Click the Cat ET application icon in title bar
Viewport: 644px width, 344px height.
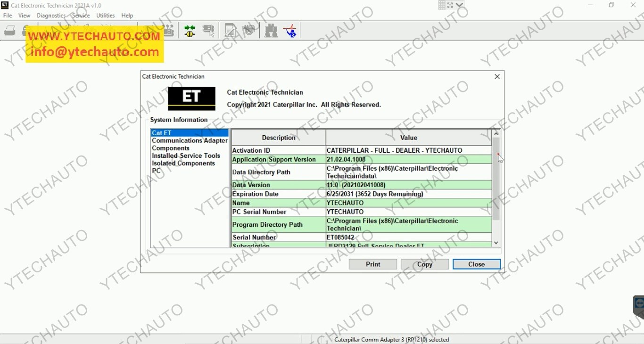tap(5, 5)
